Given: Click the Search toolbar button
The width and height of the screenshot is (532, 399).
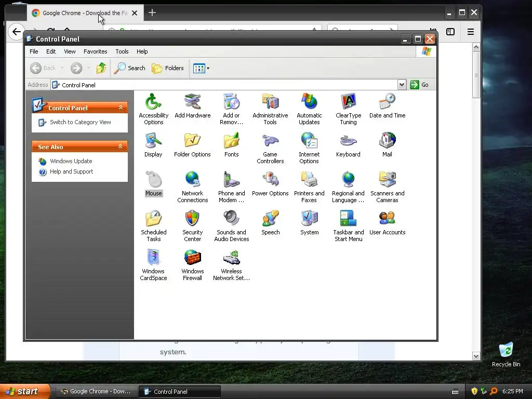Looking at the screenshot, I should pyautogui.click(x=129, y=68).
